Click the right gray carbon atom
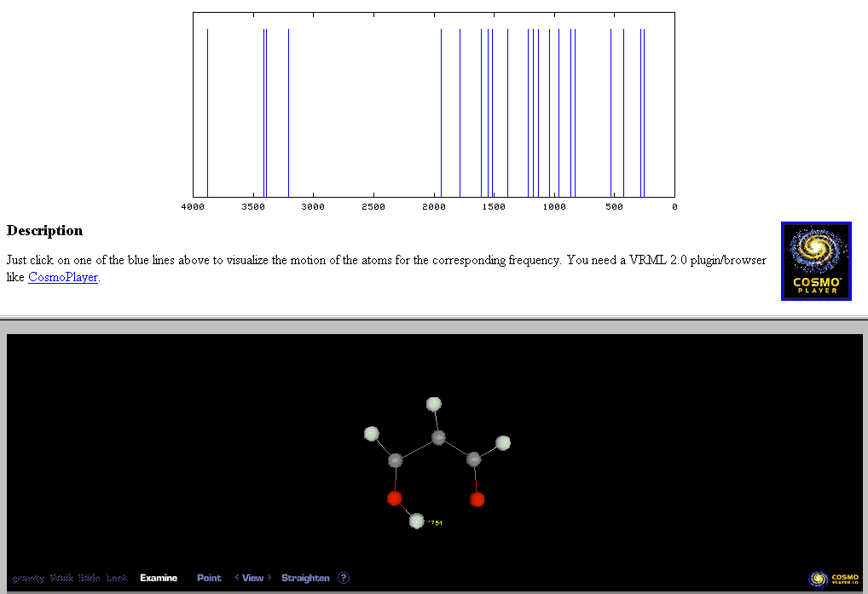This screenshot has width=868, height=594. point(474,459)
